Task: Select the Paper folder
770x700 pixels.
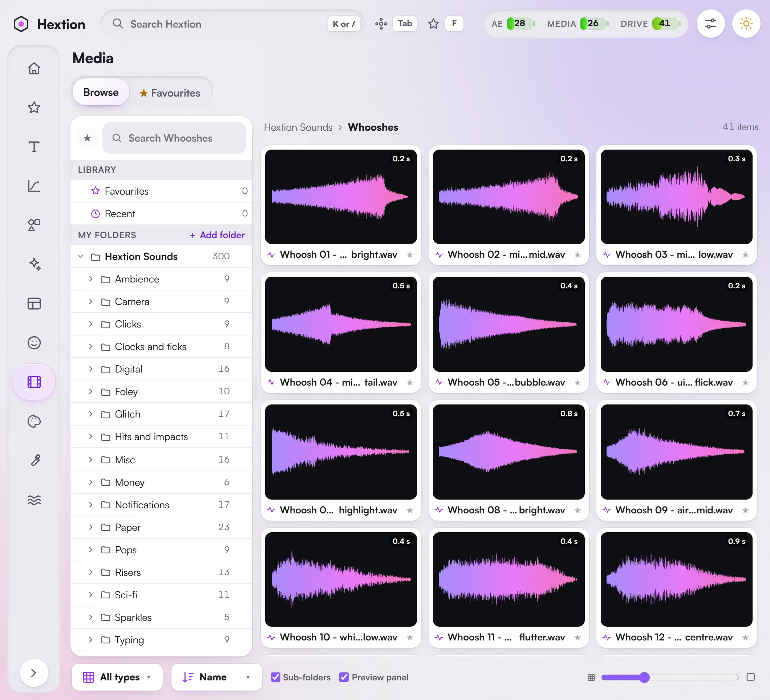Action: (161, 527)
